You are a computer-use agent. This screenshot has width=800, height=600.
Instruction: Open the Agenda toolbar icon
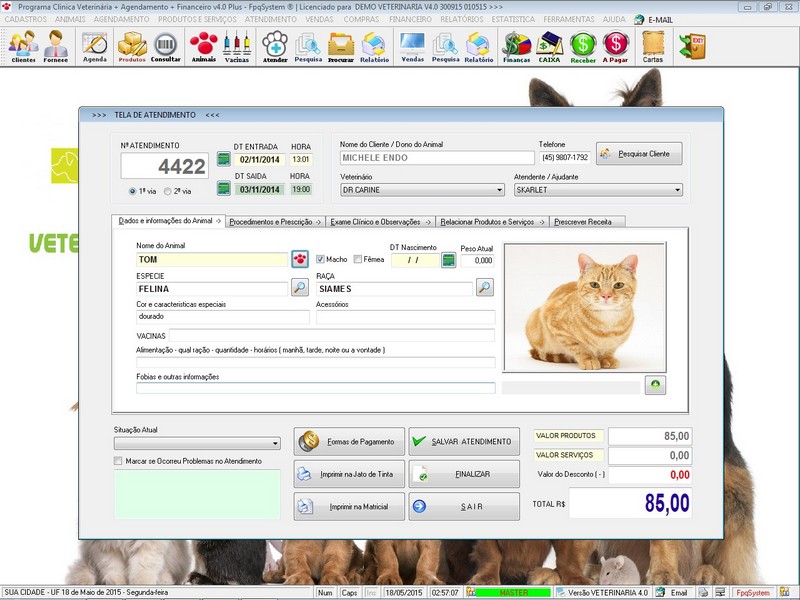pyautogui.click(x=95, y=46)
